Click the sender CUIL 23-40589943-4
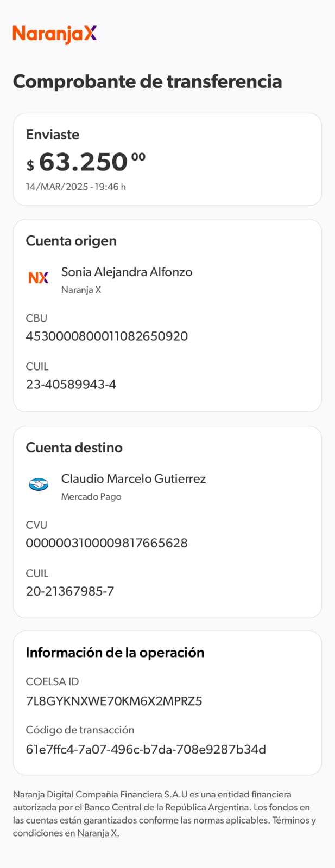 71,384
